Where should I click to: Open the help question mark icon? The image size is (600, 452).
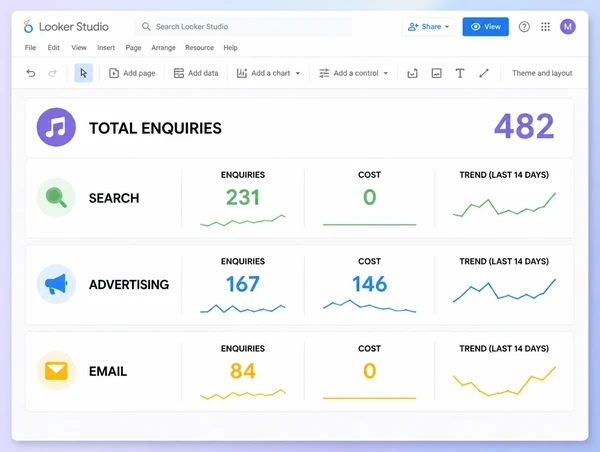[524, 27]
